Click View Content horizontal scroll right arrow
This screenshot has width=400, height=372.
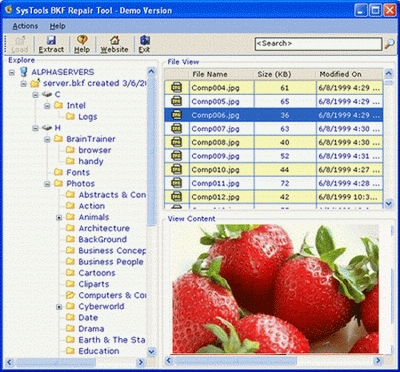378,360
